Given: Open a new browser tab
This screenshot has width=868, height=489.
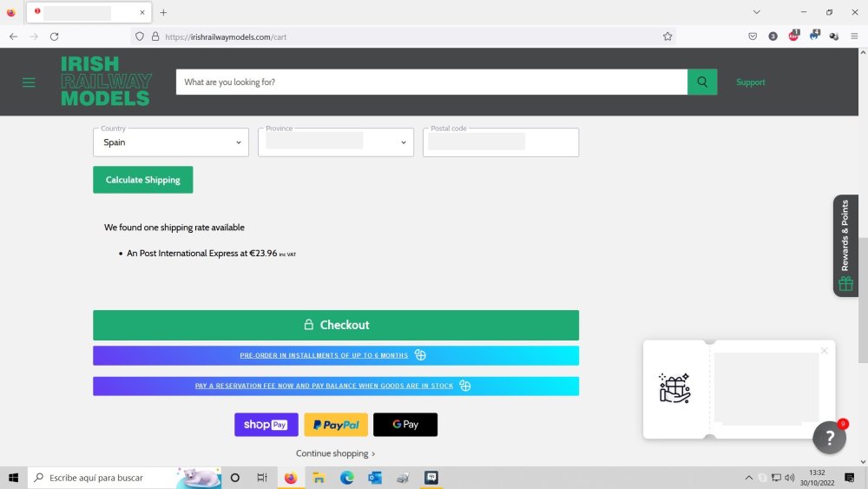Looking at the screenshot, I should point(163,12).
